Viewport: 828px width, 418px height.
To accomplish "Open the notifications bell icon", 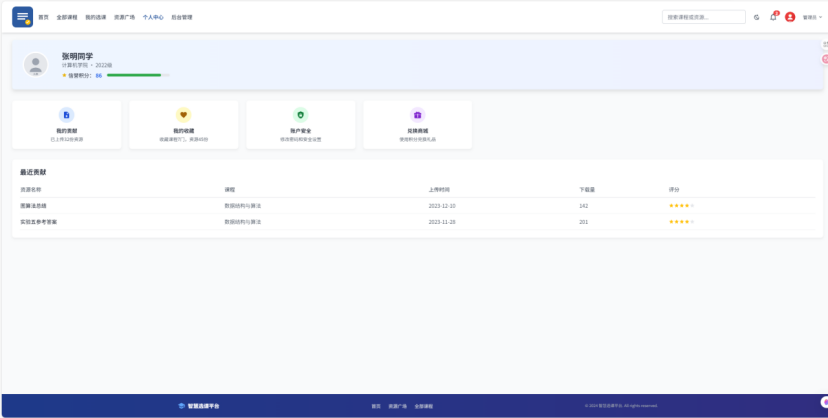I will 773,17.
